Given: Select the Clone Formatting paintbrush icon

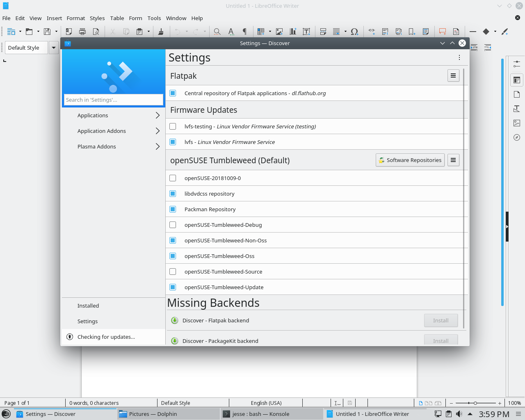Looking at the screenshot, I should pos(161,32).
